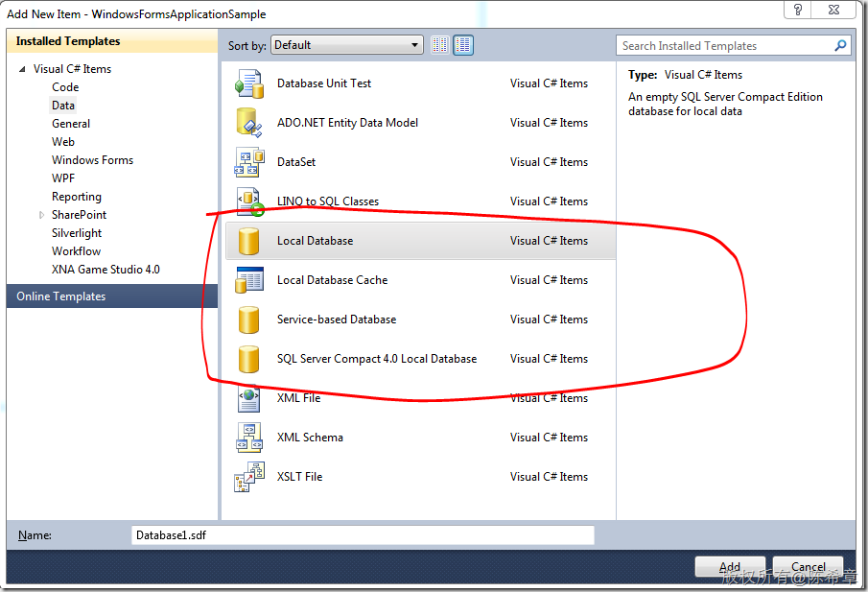
Task: Click the ADO.NET Entity Data Model icon
Action: (249, 123)
